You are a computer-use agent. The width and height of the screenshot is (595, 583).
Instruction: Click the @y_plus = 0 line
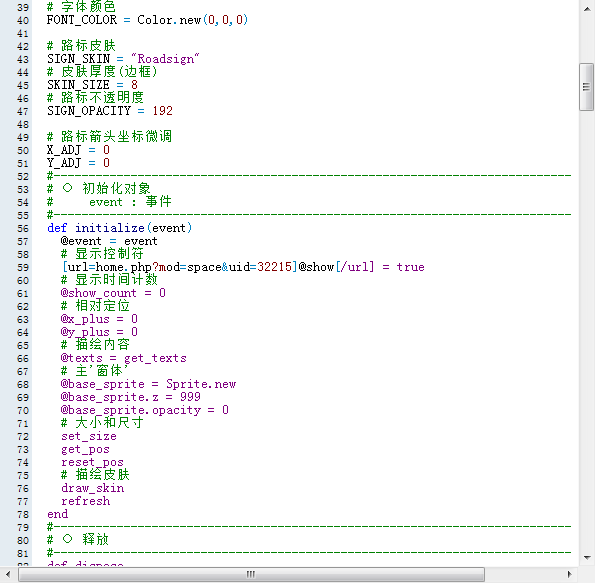(x=99, y=332)
